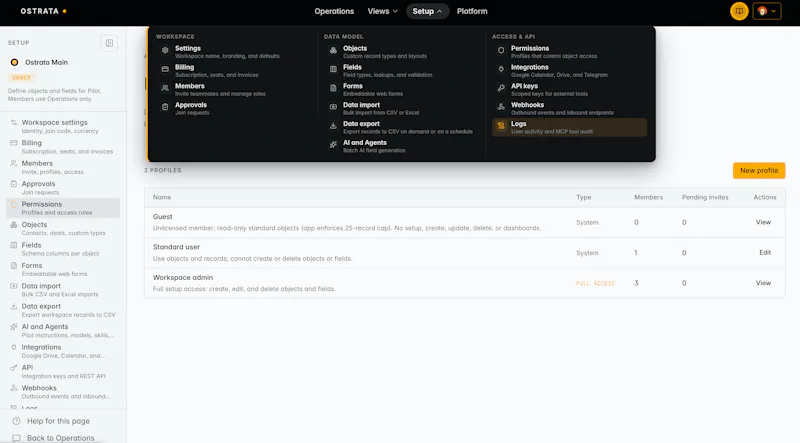Click the Forms document icon in Data Model column
800x443 pixels.
point(333,88)
